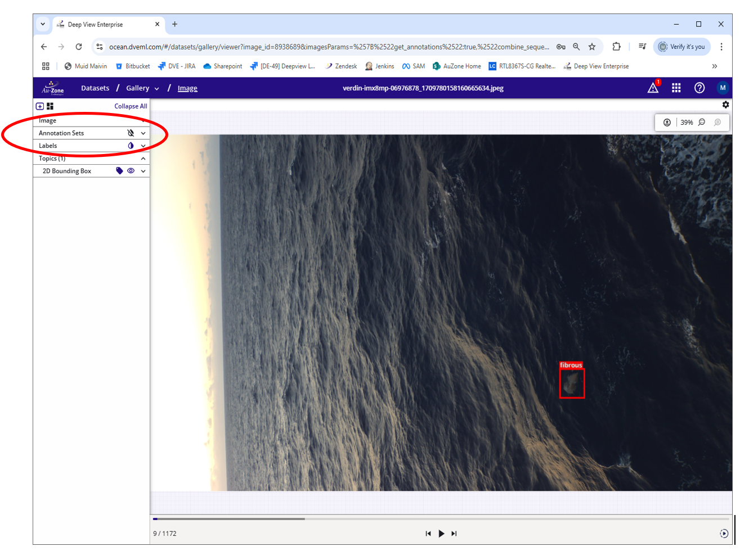Image resolution: width=749 pixels, height=560 pixels.
Task: Open playback speed settings icon
Action: pos(724,534)
